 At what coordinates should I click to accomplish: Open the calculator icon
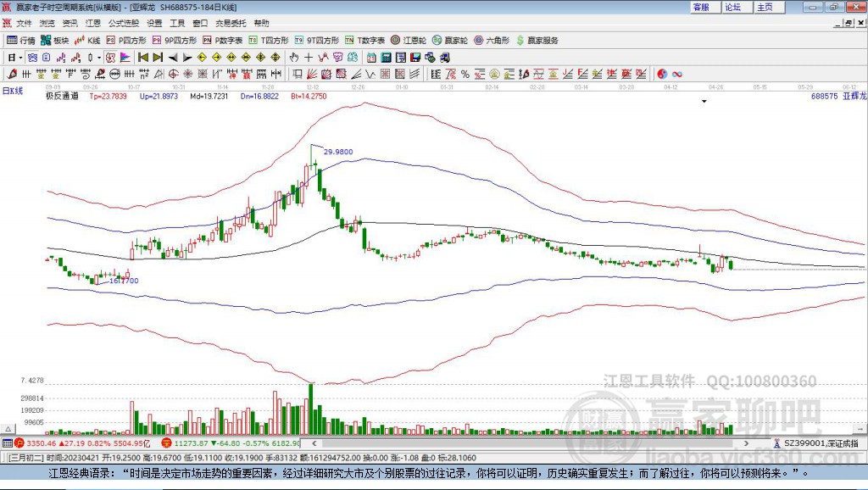[387, 58]
